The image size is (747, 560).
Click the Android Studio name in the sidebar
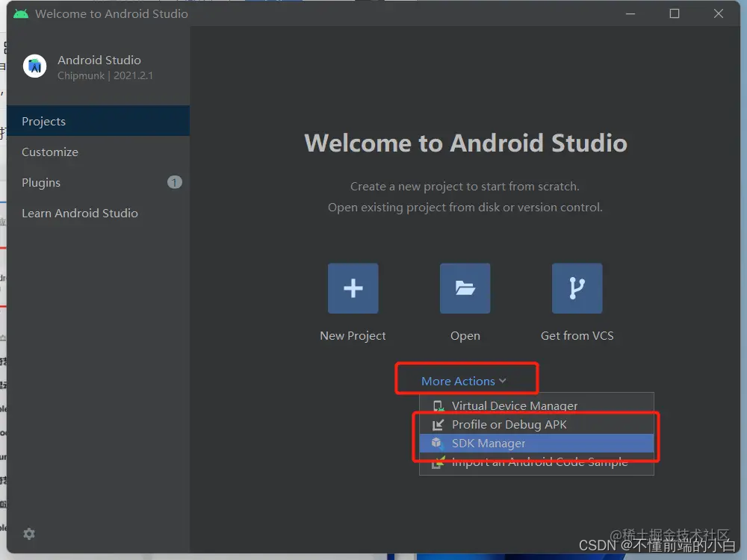[x=99, y=60]
